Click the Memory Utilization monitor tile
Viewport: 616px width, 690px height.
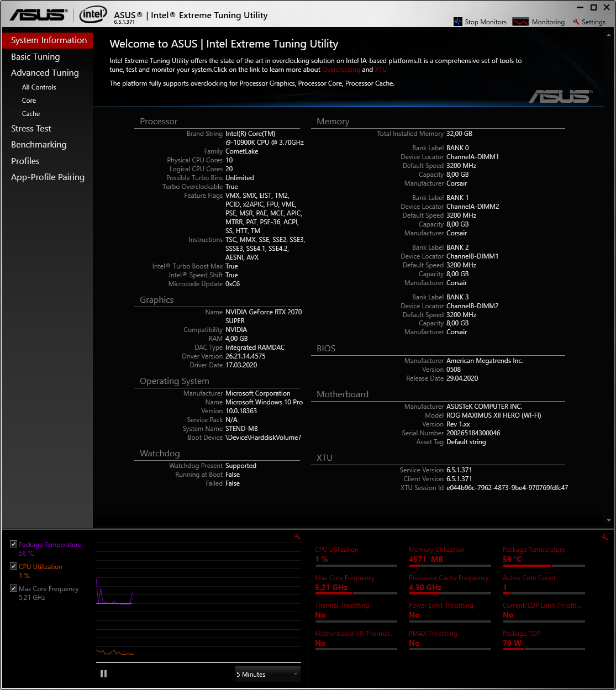pos(450,556)
